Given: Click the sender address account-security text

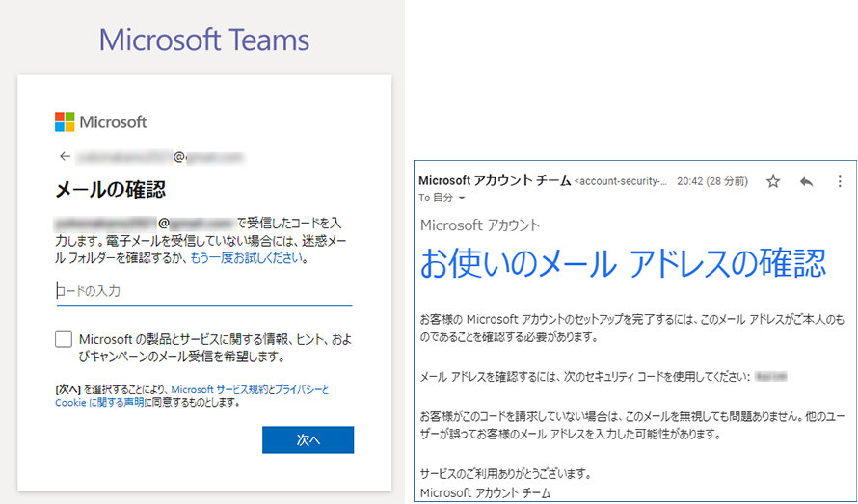Looking at the screenshot, I should 621,182.
